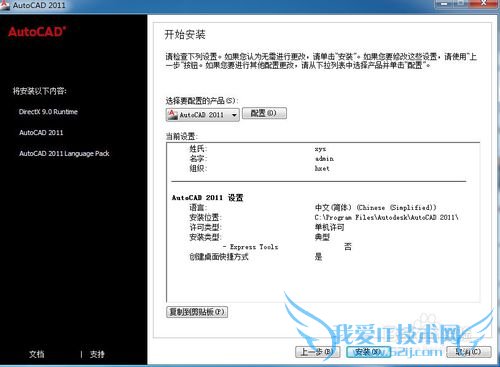
Task: Open the 文档 documentation link
Action: pos(37,354)
